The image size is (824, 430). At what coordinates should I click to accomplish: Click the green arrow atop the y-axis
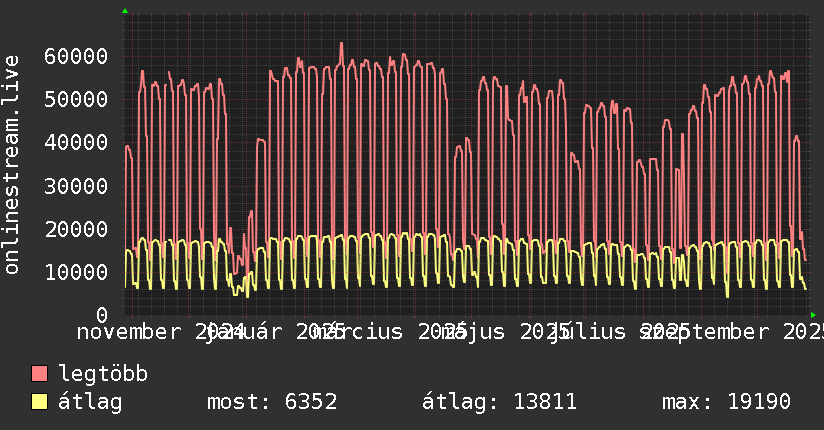[x=125, y=11]
